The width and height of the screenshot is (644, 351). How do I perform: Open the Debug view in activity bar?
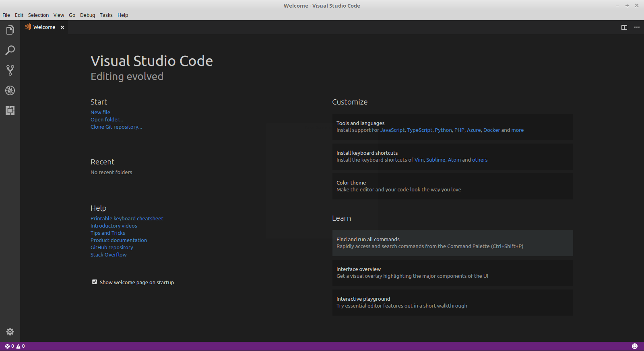pyautogui.click(x=10, y=90)
